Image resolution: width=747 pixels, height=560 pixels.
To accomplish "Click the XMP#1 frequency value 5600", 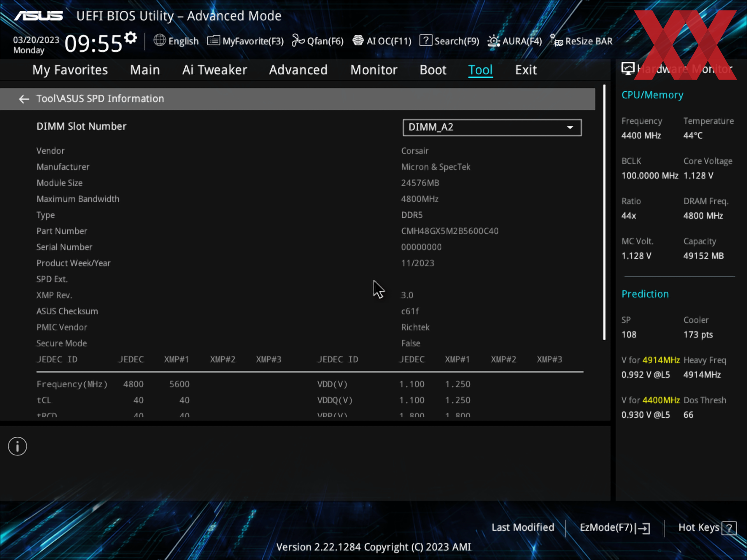I will coord(179,384).
